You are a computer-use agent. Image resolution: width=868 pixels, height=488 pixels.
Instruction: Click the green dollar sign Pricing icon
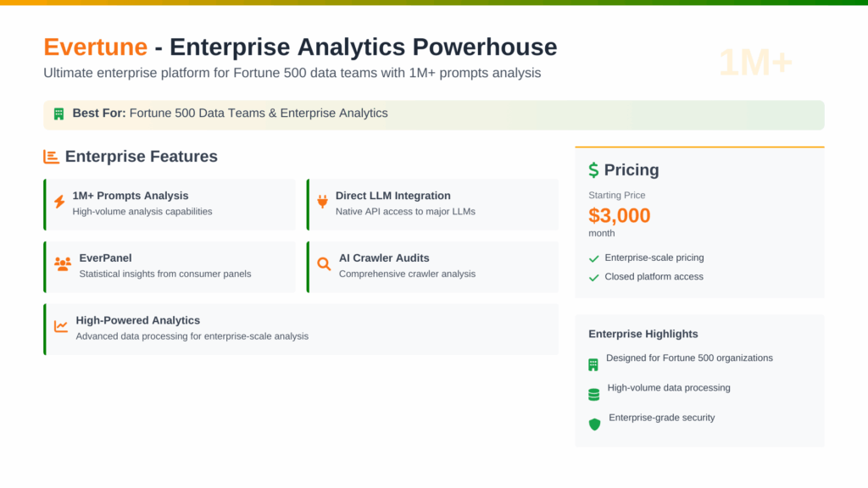tap(593, 170)
